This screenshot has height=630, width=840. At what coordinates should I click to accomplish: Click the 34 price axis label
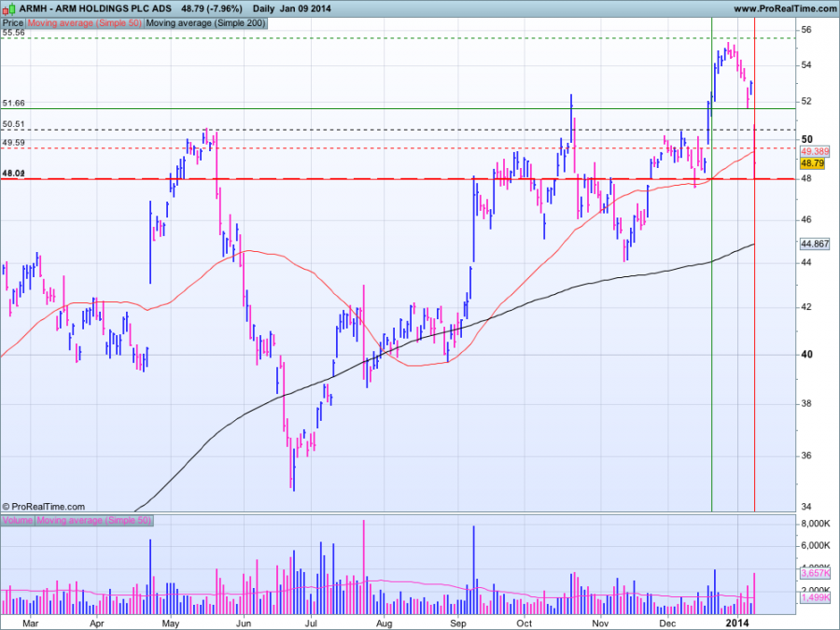pos(806,507)
